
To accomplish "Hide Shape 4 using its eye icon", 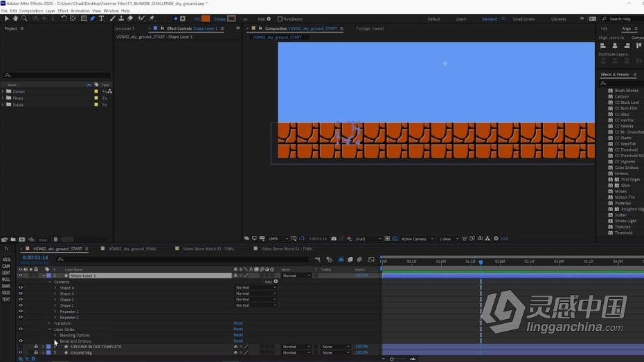I will pos(21,288).
